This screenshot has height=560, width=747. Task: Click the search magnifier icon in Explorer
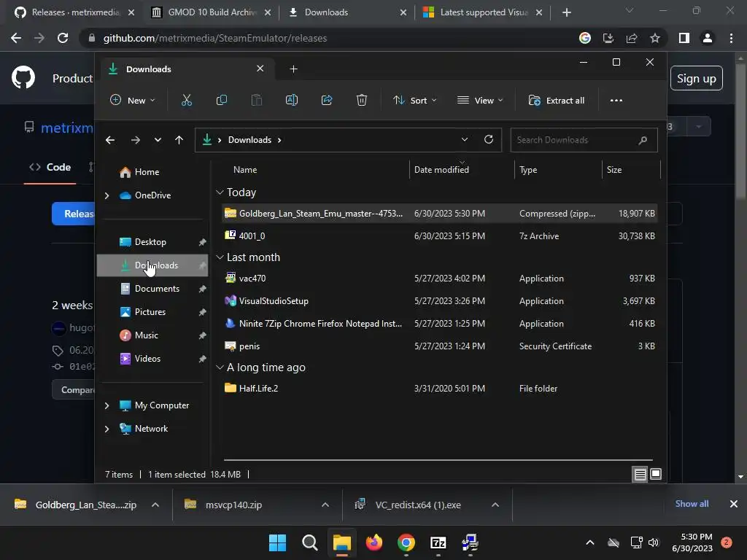tap(643, 140)
